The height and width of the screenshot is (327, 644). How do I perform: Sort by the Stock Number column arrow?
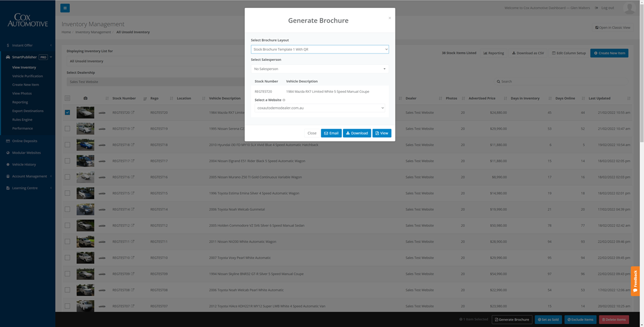pos(145,99)
